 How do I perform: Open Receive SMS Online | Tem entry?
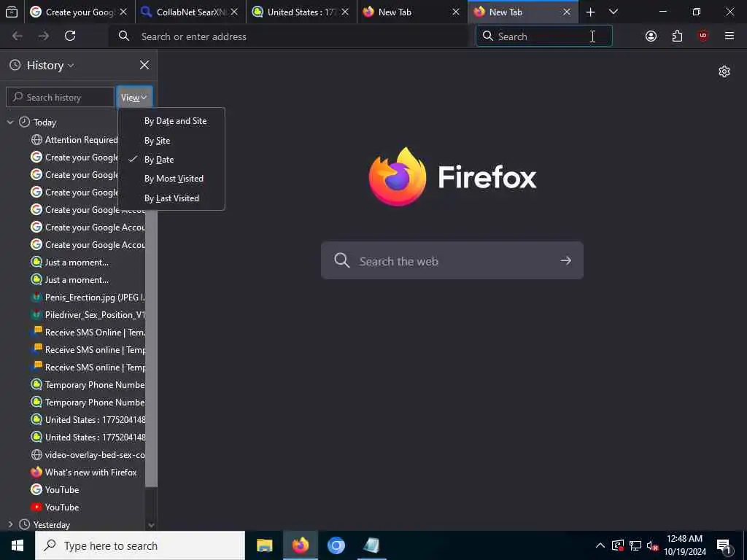(x=88, y=332)
